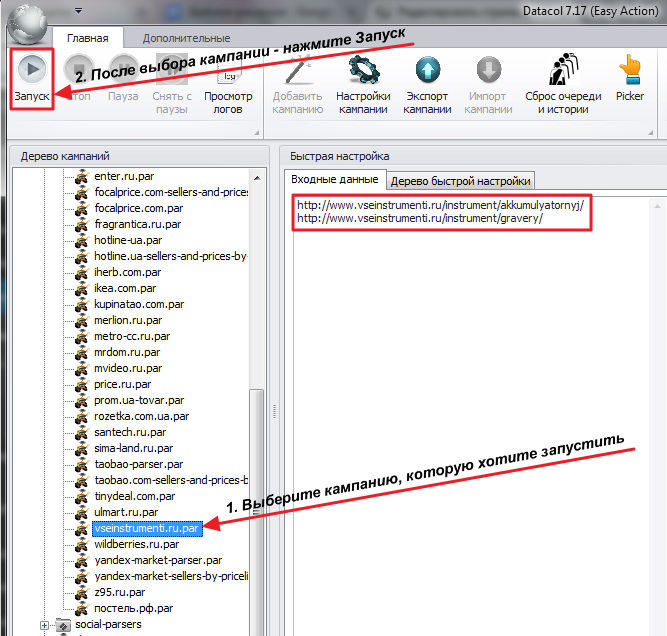The height and width of the screenshot is (636, 667).
Task: Select metro-cc.ru.par campaign
Action: pos(132,337)
